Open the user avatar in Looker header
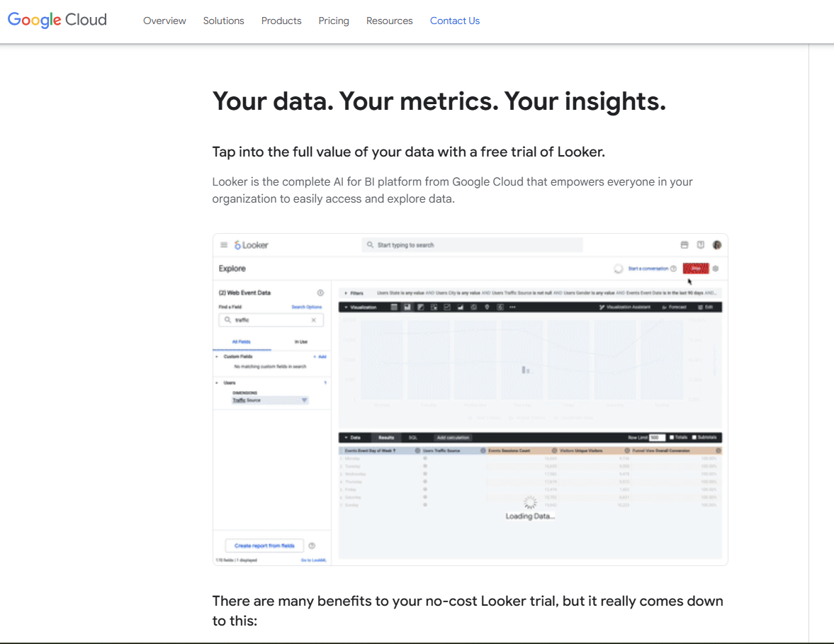 (x=717, y=244)
